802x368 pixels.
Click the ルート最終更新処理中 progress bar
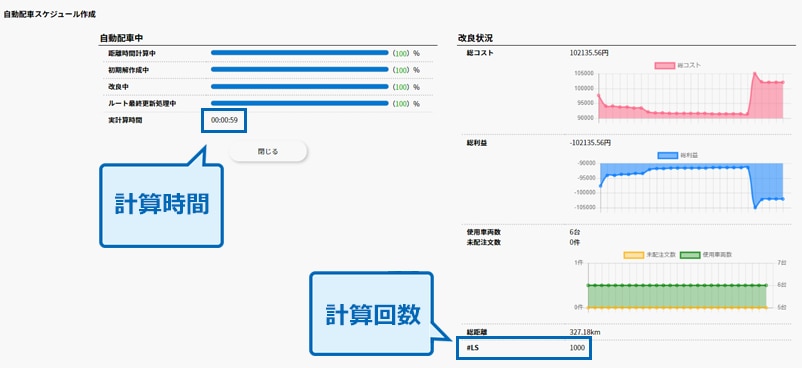[300, 103]
